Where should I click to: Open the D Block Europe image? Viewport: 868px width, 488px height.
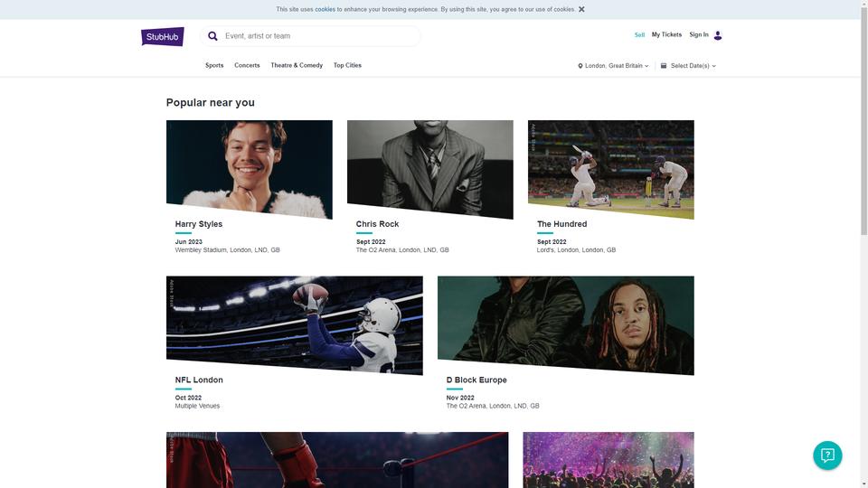(566, 325)
